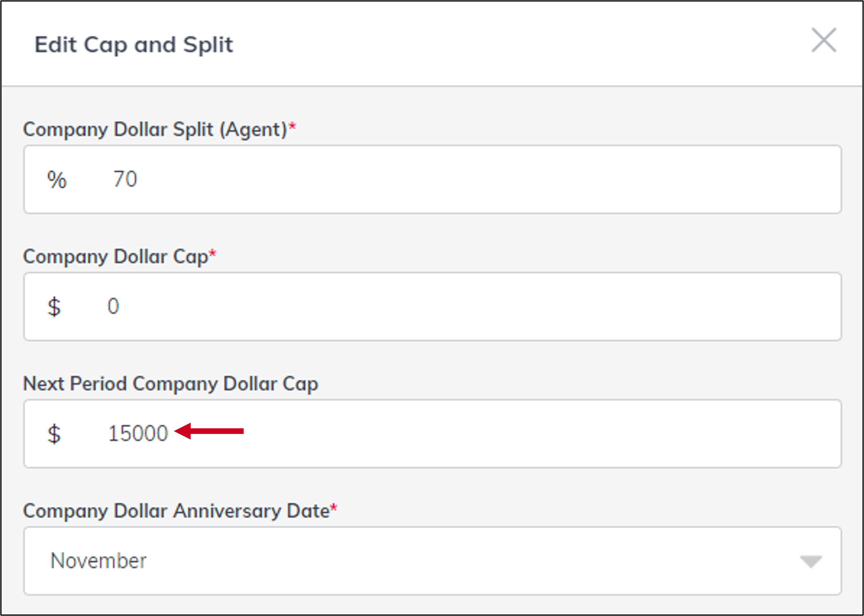Image resolution: width=864 pixels, height=616 pixels.
Task: Click the percent symbol in the split field
Action: (x=57, y=180)
